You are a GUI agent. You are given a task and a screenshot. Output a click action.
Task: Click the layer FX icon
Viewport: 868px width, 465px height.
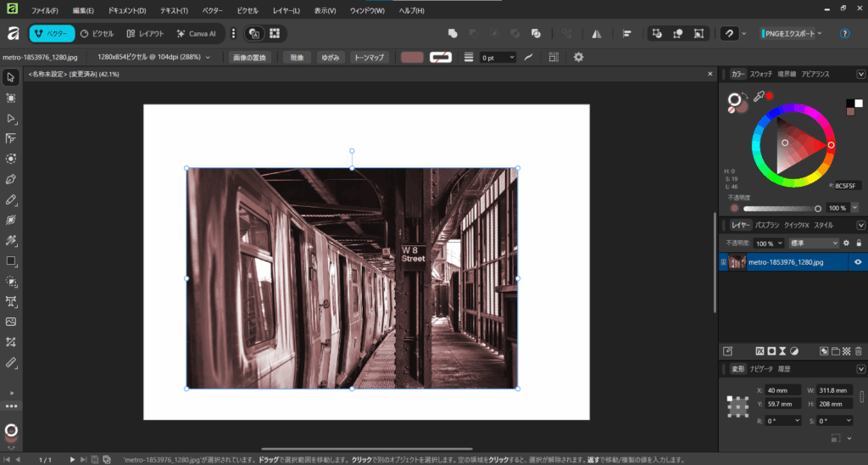pyautogui.click(x=759, y=350)
